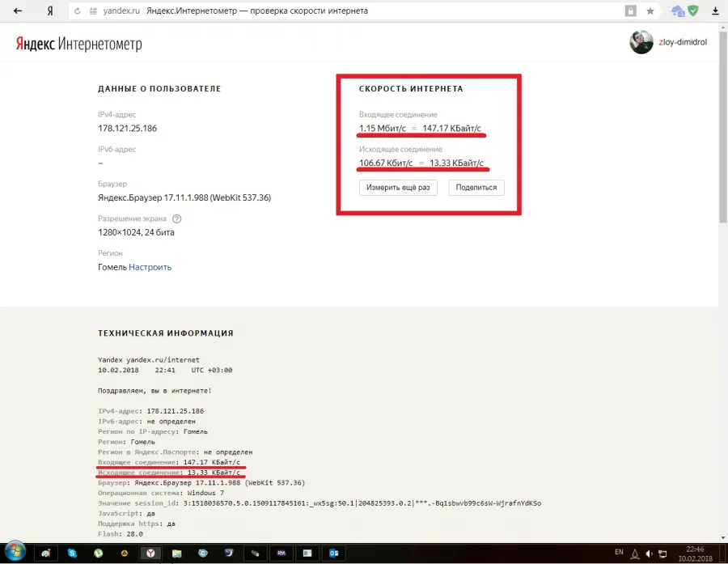728x564 pixels.
Task: Bookmark this page with the star icon
Action: (650, 11)
